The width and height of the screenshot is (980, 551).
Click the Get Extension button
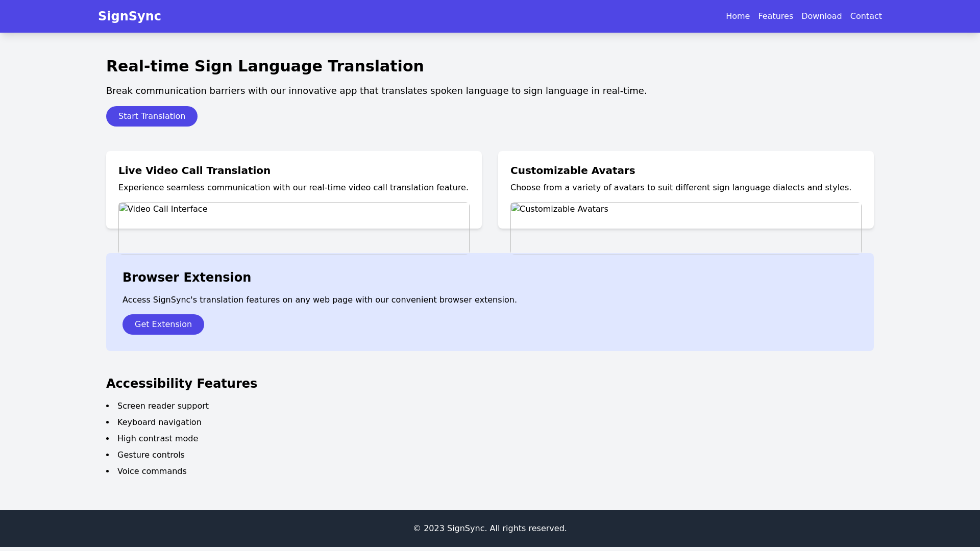click(x=163, y=324)
